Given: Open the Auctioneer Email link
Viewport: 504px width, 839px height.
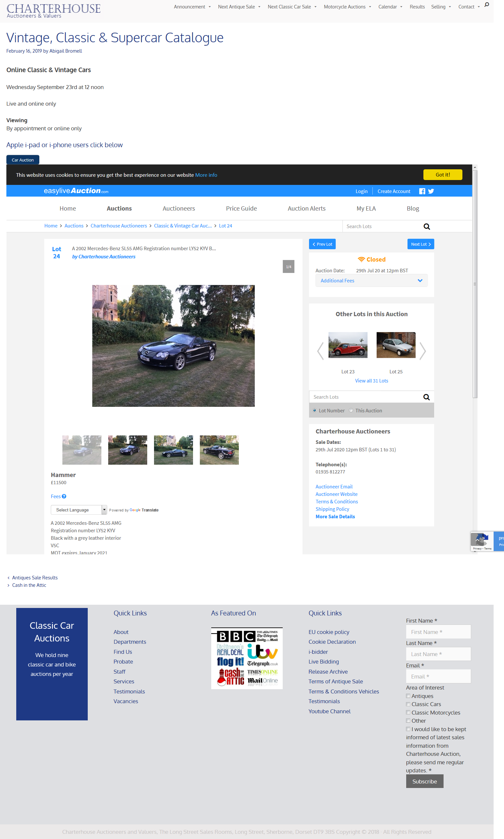Looking at the screenshot, I should 334,487.
